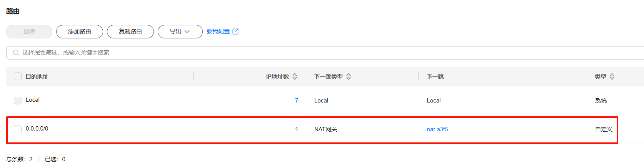The height and width of the screenshot is (167, 644).
Task: Click the Local destination address cell
Action: (33, 100)
